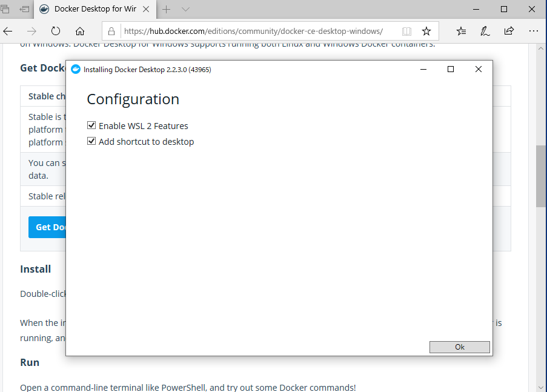Click the set tabs aside icon
This screenshot has height=392, width=547.
click(x=24, y=9)
